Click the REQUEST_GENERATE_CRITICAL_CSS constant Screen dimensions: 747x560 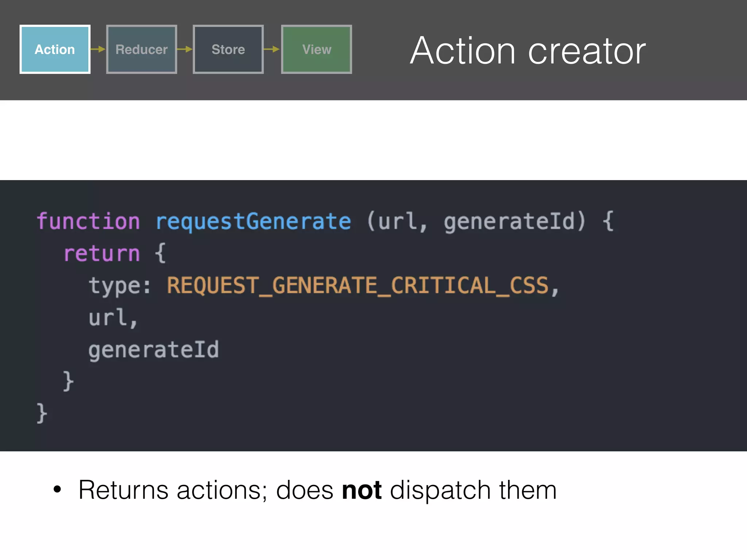coord(357,285)
